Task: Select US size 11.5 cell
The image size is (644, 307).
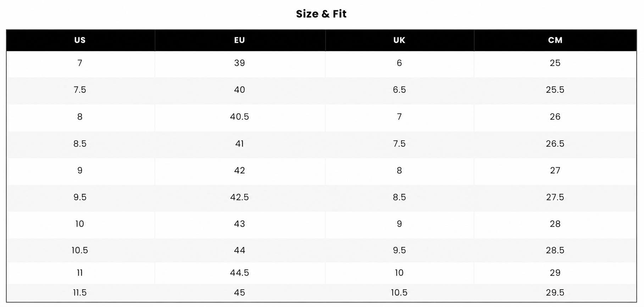Action: click(80, 293)
